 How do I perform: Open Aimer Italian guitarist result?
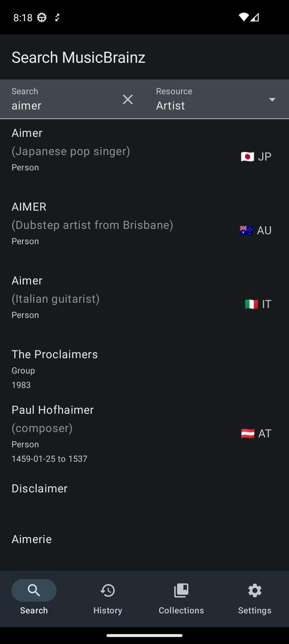pyautogui.click(x=144, y=304)
